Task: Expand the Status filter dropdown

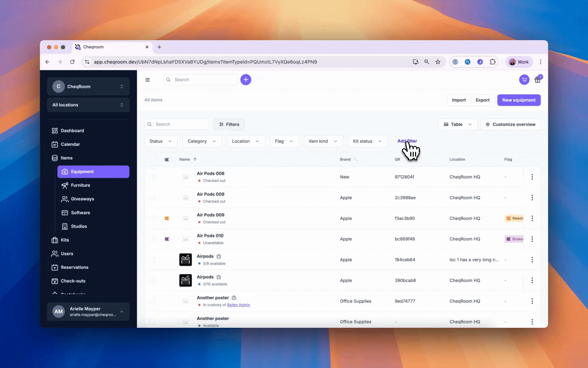Action: pos(160,141)
